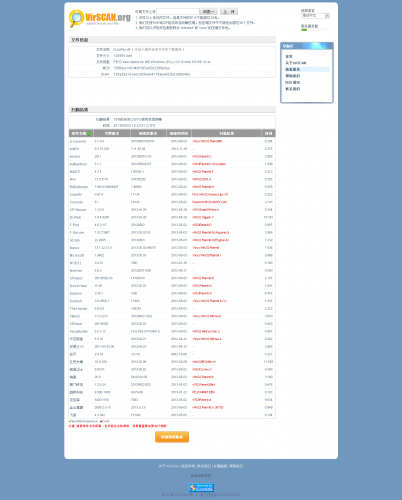This screenshot has width=402, height=500.
Task: Select the F-Prot scanner name cell
Action: 74,225
